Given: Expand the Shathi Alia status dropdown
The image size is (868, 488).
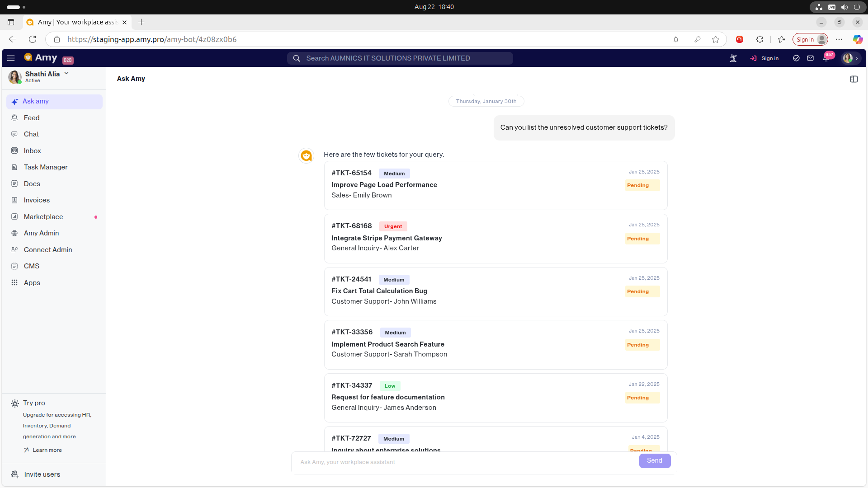Looking at the screenshot, I should tap(66, 73).
